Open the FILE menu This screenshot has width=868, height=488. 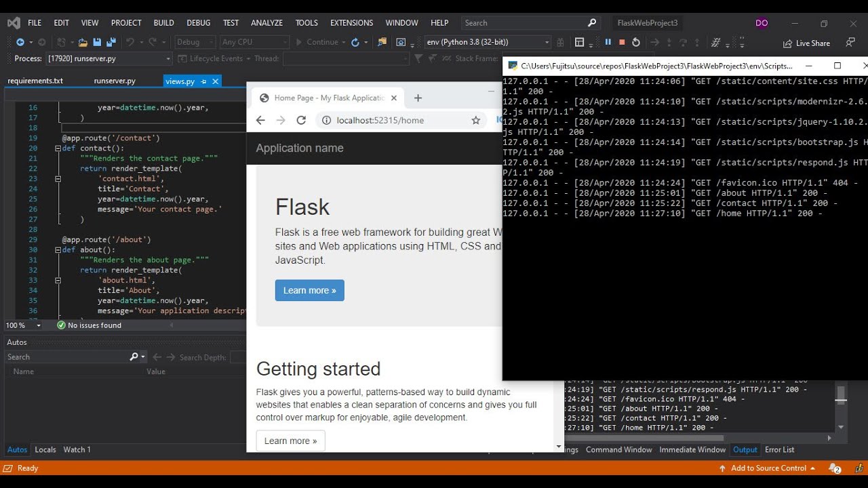coord(35,22)
